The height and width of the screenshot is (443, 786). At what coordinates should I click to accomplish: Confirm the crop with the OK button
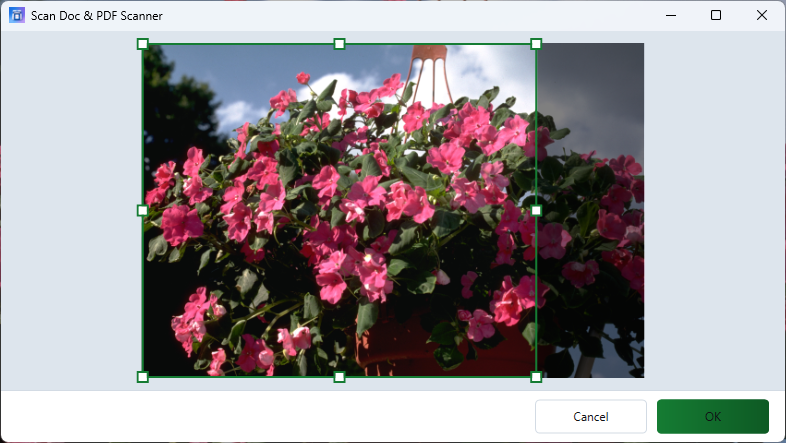(x=712, y=416)
